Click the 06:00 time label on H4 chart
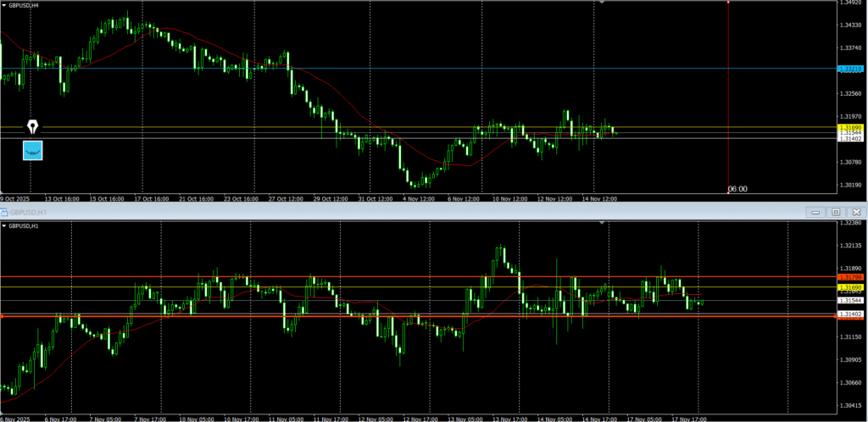868x422 pixels. point(738,189)
